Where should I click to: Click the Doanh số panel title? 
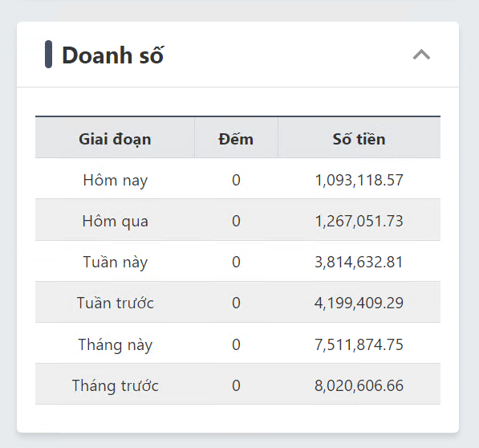point(112,55)
